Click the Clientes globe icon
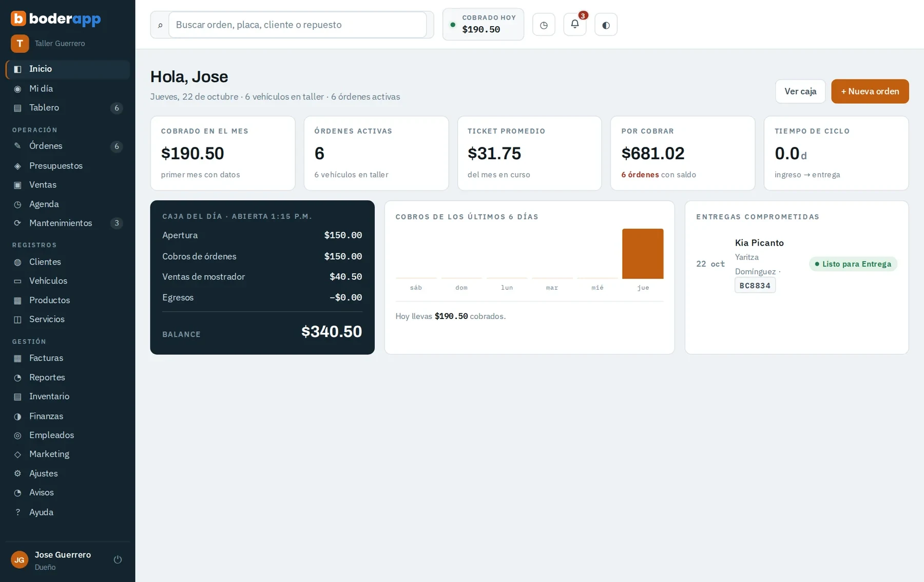Image resolution: width=924 pixels, height=582 pixels. tap(17, 262)
